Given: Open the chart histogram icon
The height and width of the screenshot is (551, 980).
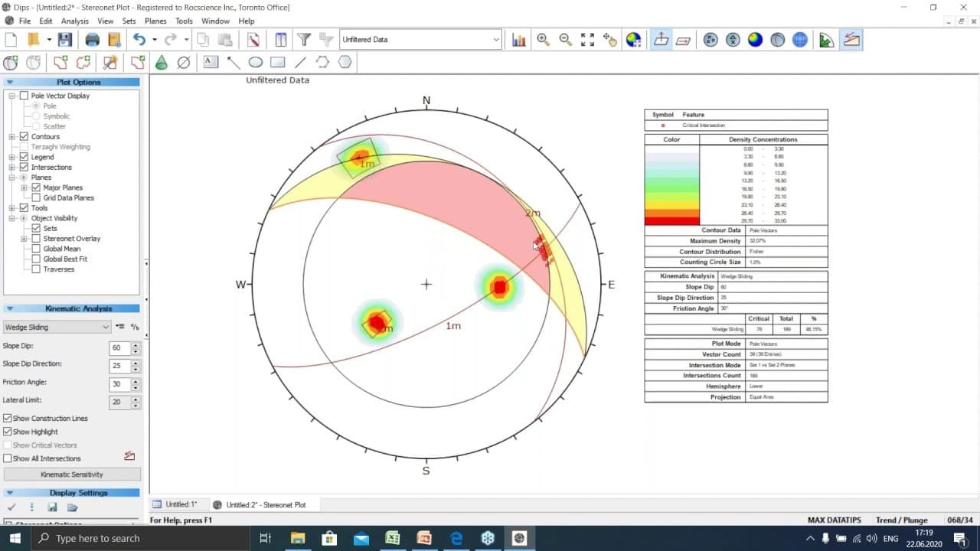Looking at the screenshot, I should (519, 40).
